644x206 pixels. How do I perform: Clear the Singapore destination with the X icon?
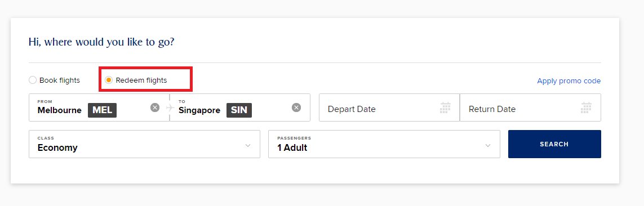[296, 108]
